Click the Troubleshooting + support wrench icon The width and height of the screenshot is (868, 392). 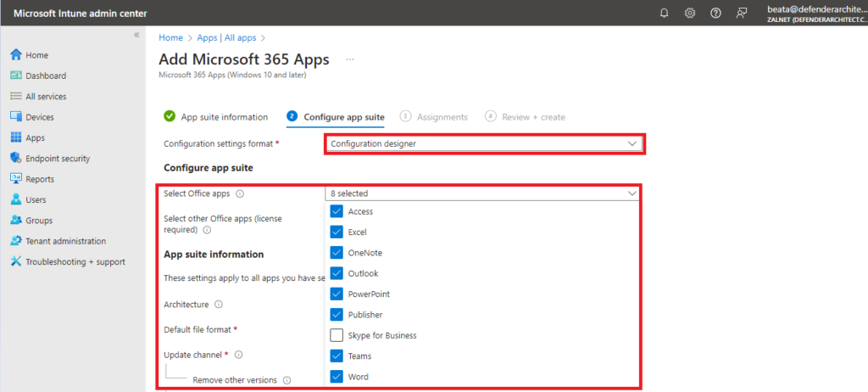pyautogui.click(x=16, y=261)
